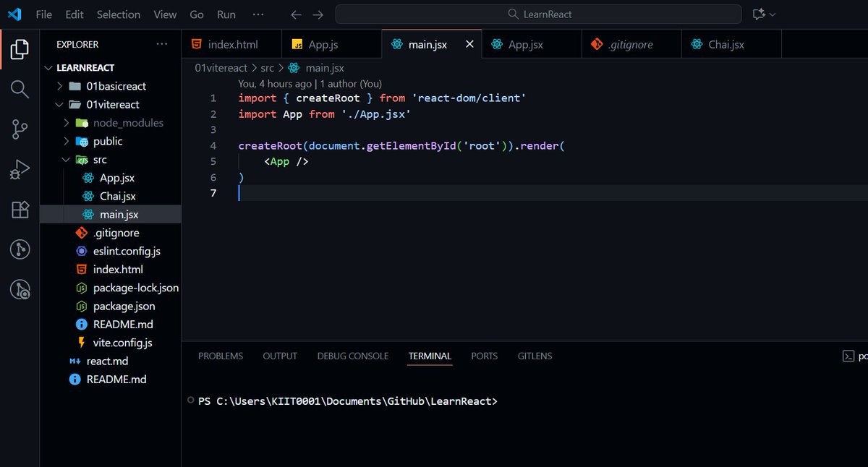This screenshot has height=467, width=868.
Task: Open the Copilot chat icon
Action: [x=759, y=14]
